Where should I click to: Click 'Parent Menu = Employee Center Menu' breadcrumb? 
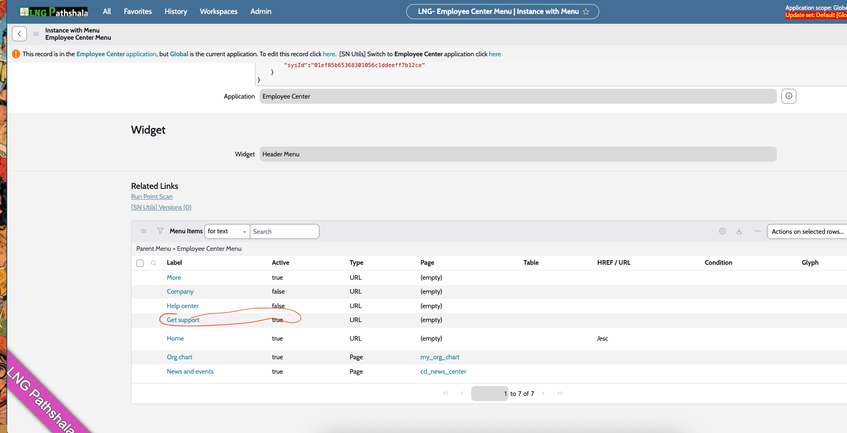(189, 249)
